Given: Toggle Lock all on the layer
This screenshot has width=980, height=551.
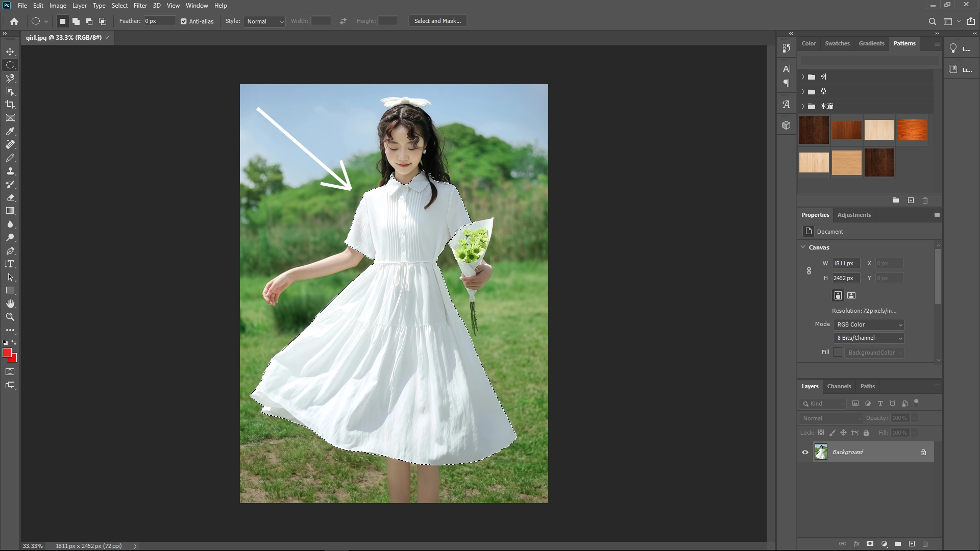Looking at the screenshot, I should (866, 433).
